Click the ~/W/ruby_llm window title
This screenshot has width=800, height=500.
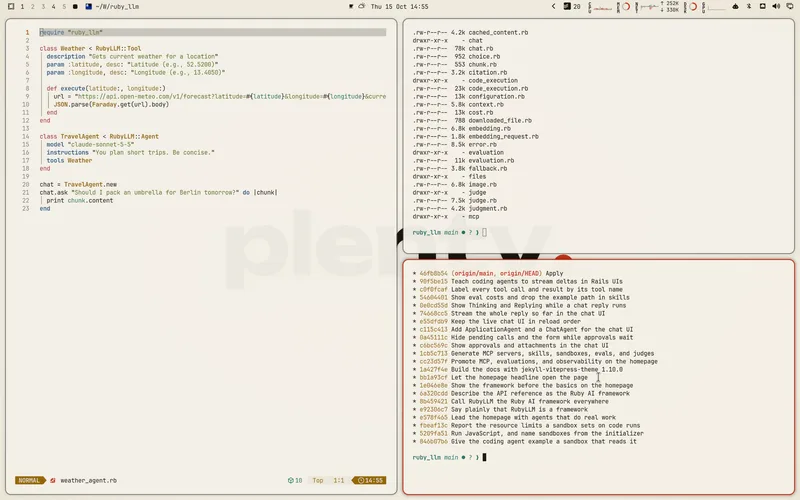[x=117, y=7]
